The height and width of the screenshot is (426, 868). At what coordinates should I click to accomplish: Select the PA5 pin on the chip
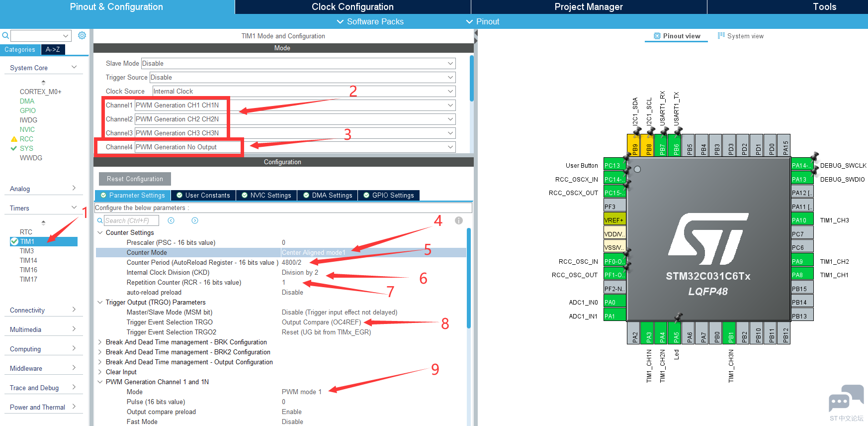pyautogui.click(x=676, y=333)
